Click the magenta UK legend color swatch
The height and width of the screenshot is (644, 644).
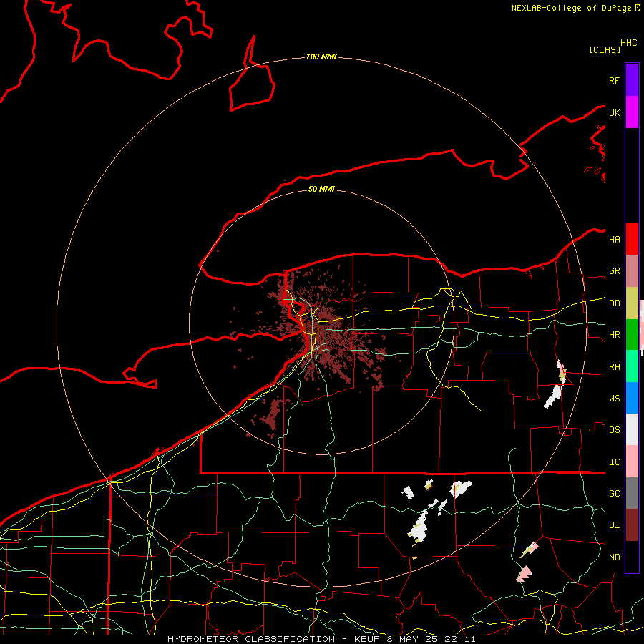(632, 112)
